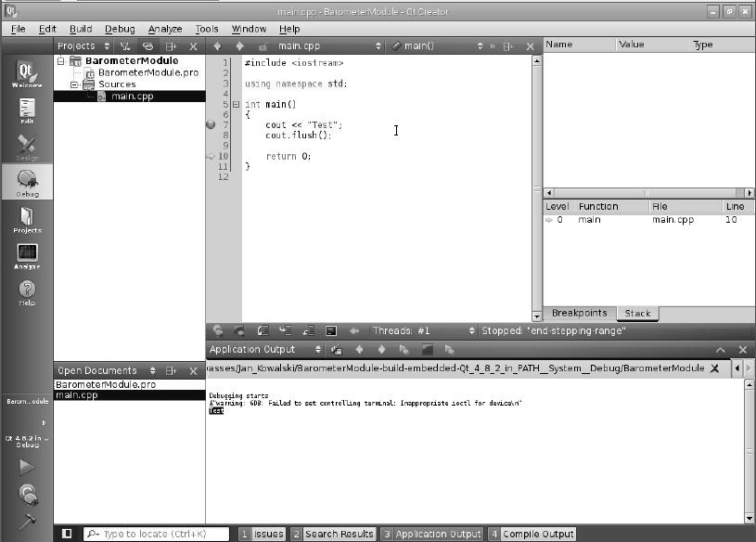Open the filter tree funnel icon
This screenshot has width=756, height=542.
pos(125,46)
